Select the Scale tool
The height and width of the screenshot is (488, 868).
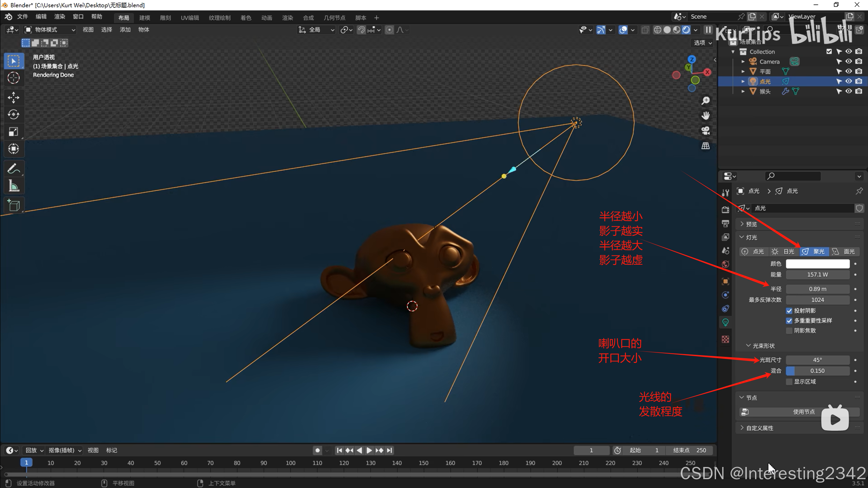click(14, 131)
